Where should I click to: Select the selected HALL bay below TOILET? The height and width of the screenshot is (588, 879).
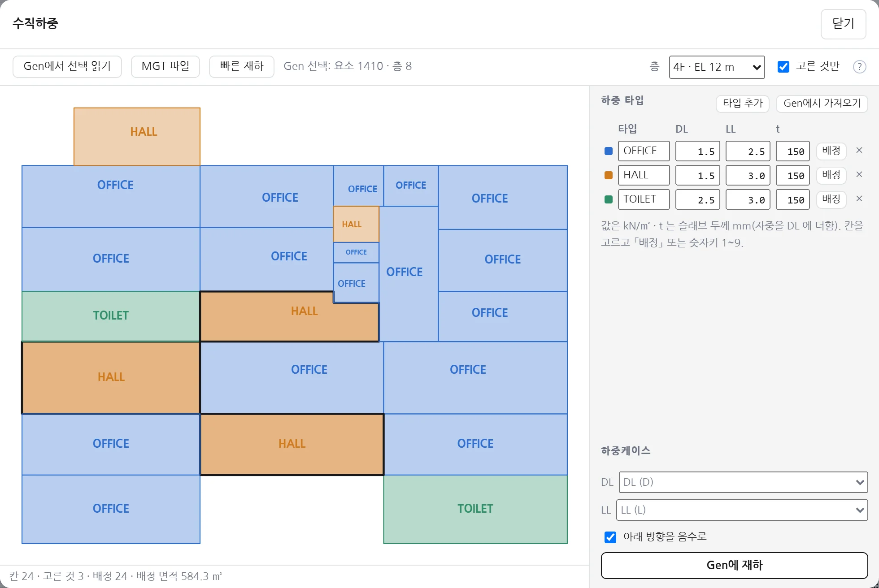click(x=111, y=378)
